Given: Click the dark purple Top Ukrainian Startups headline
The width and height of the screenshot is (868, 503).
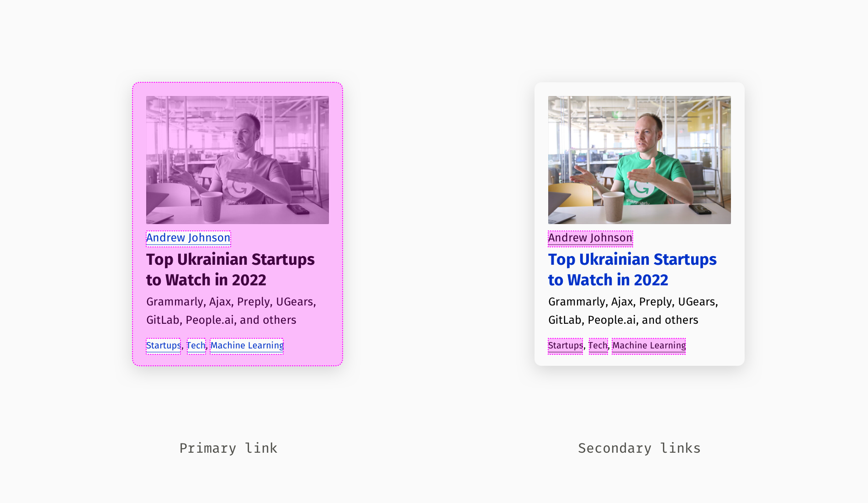Looking at the screenshot, I should pos(230,269).
